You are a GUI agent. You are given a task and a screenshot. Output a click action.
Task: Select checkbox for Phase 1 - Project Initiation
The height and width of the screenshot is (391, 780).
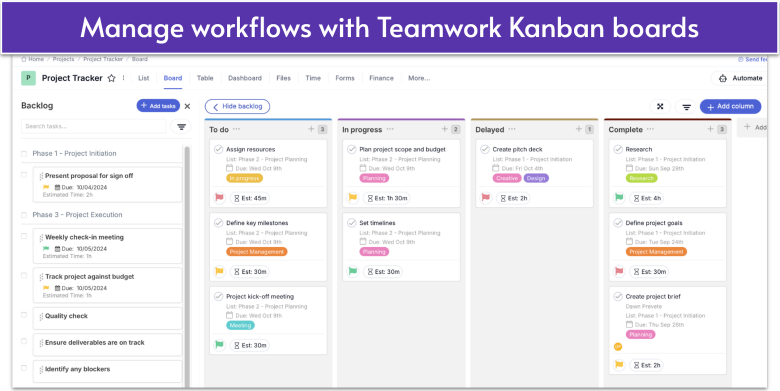pos(24,154)
